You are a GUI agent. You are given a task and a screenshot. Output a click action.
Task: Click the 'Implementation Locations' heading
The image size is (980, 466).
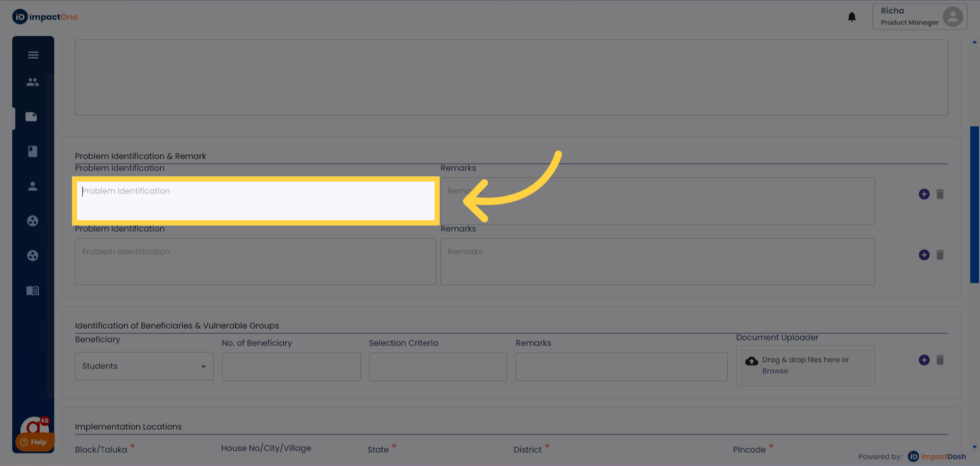pyautogui.click(x=128, y=427)
